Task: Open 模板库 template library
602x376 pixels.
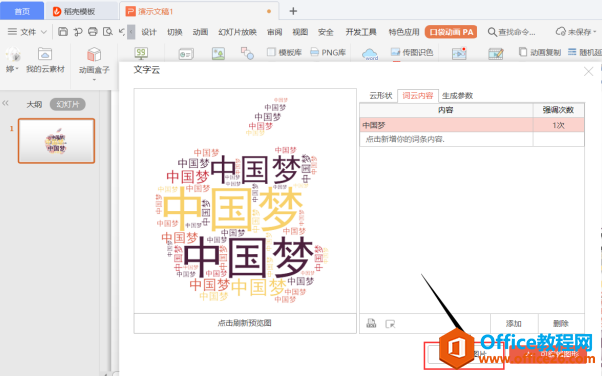Action: [x=284, y=52]
